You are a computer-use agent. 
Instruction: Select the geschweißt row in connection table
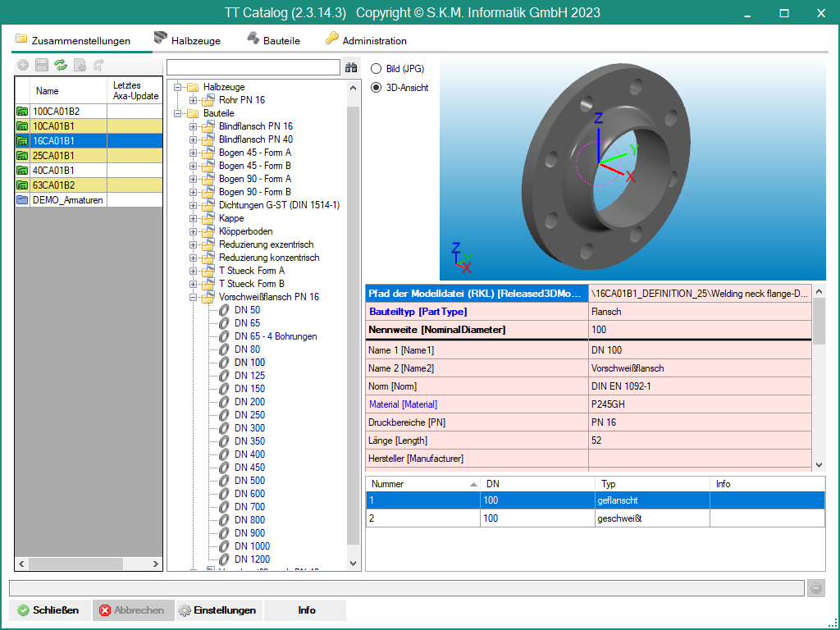point(596,518)
